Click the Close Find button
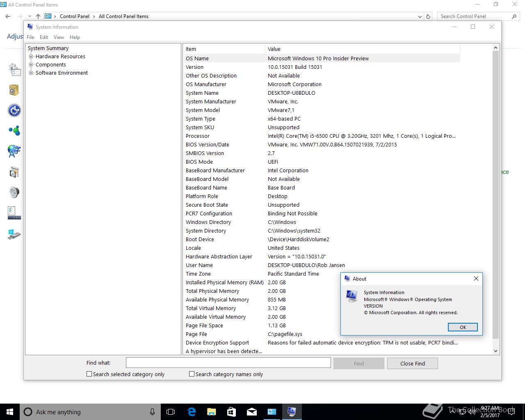The width and height of the screenshot is (525, 420). (x=413, y=363)
